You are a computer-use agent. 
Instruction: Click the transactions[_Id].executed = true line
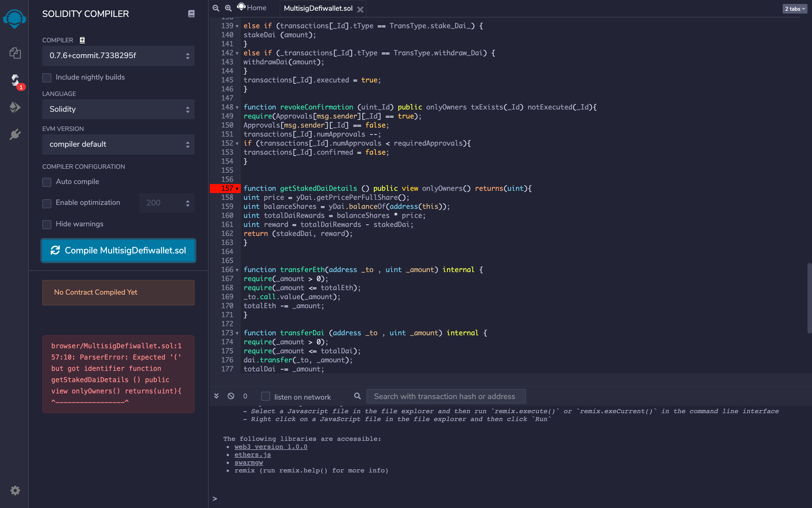tap(312, 80)
